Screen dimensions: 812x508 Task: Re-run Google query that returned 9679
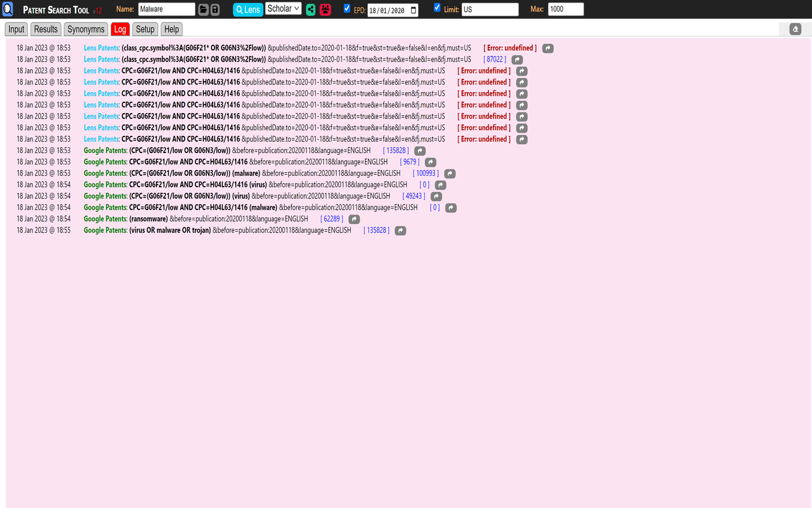431,163
